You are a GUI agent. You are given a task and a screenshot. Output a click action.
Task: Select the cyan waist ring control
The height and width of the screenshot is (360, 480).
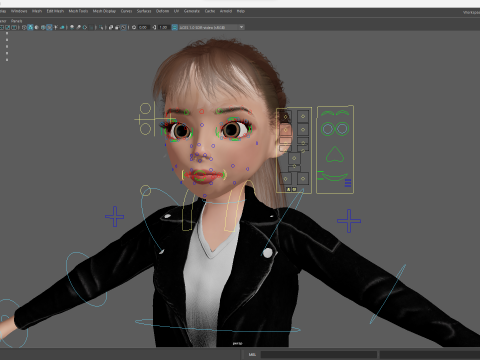point(217,326)
